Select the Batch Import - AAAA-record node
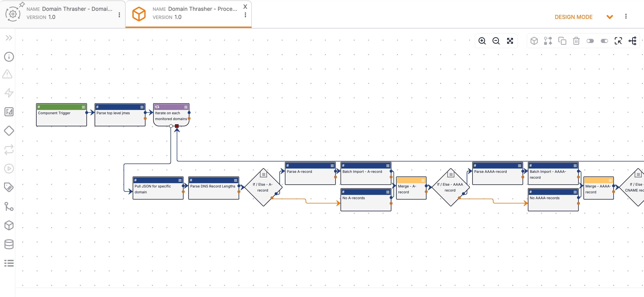 pyautogui.click(x=553, y=173)
